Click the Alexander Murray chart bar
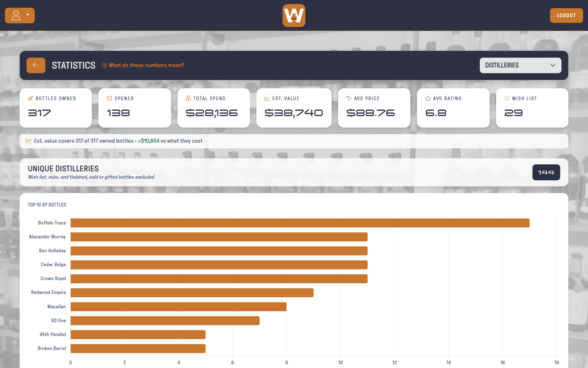This screenshot has height=368, width=588. tap(219, 237)
